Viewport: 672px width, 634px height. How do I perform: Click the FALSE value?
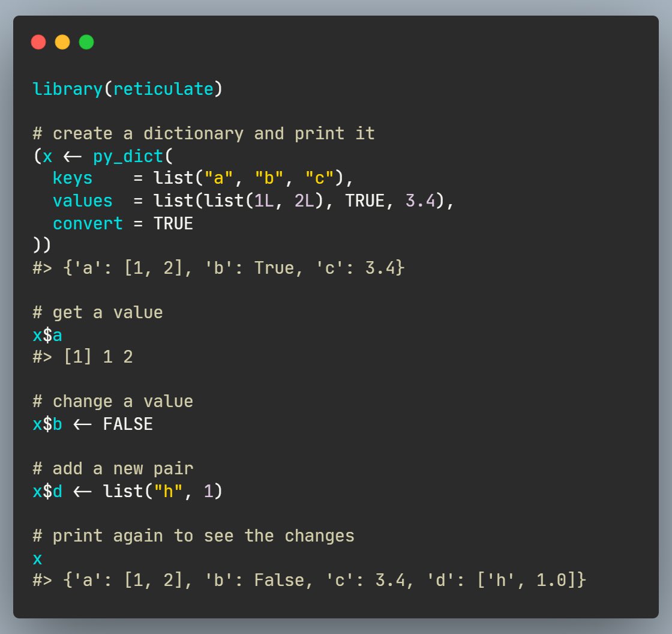(128, 424)
